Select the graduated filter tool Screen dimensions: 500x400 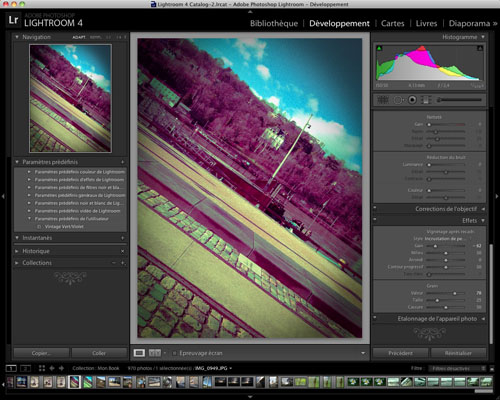coord(426,100)
